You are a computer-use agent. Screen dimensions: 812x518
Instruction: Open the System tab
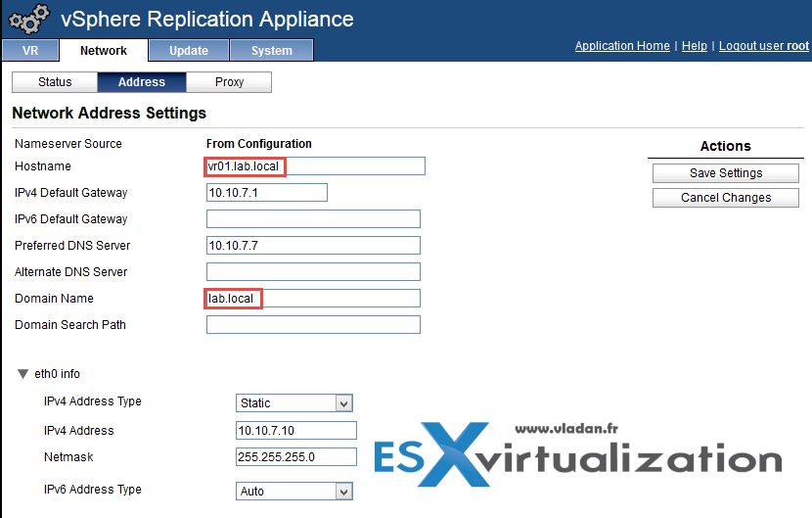click(x=271, y=50)
